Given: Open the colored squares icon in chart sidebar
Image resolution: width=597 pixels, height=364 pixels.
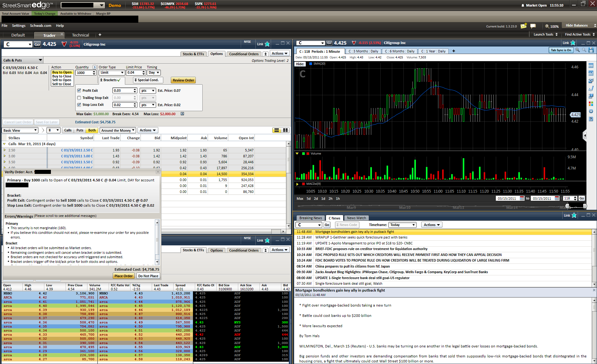Looking at the screenshot, I should [x=591, y=104].
